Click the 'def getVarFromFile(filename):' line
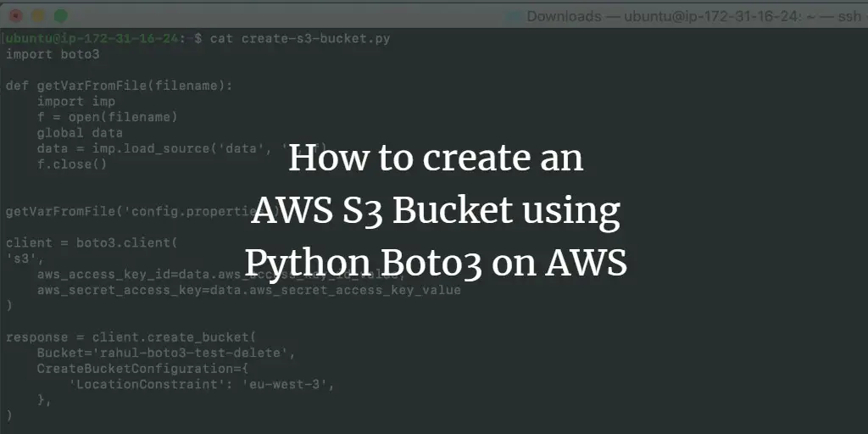The image size is (868, 434). (119, 86)
